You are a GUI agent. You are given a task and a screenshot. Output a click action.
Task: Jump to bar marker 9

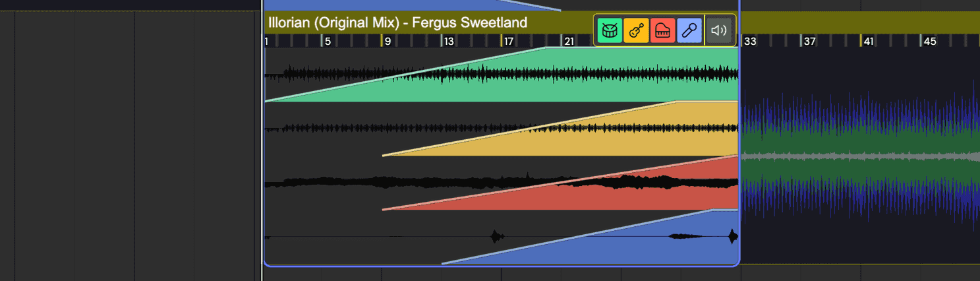click(388, 41)
